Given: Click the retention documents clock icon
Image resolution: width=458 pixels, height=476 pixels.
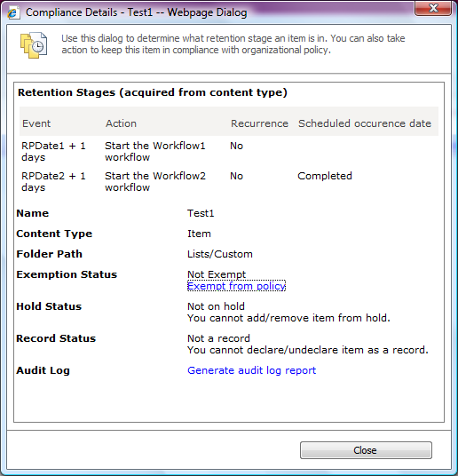Looking at the screenshot, I should click(x=34, y=45).
